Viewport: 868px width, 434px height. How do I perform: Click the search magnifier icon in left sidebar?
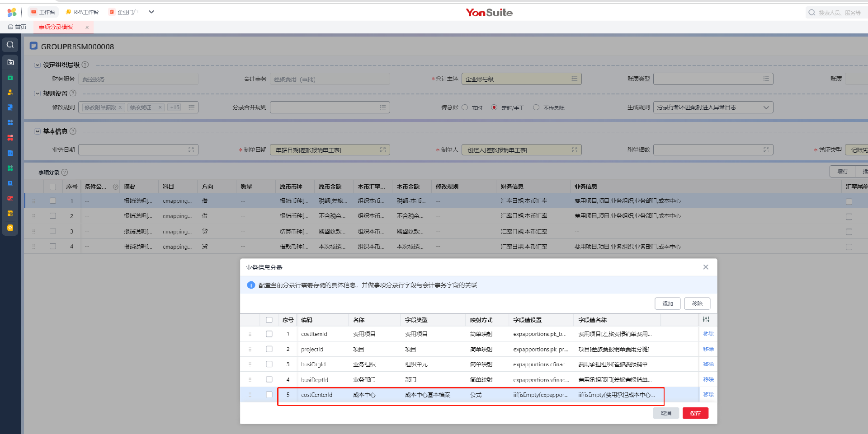(x=10, y=45)
